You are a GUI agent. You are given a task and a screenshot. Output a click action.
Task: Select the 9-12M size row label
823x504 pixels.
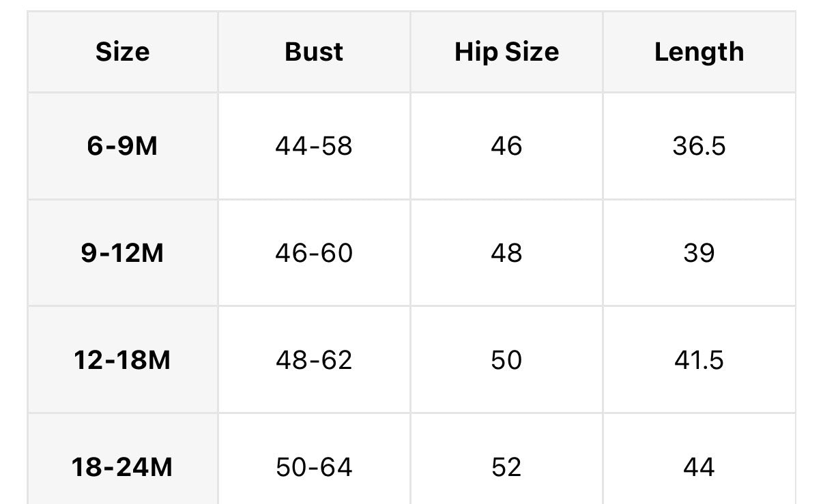[x=123, y=253]
